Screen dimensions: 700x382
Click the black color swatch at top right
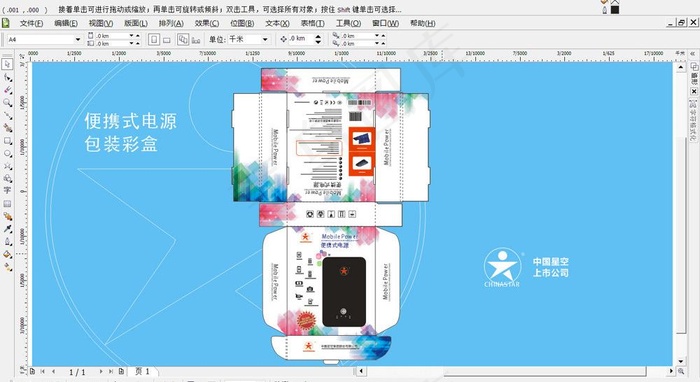click(x=615, y=9)
